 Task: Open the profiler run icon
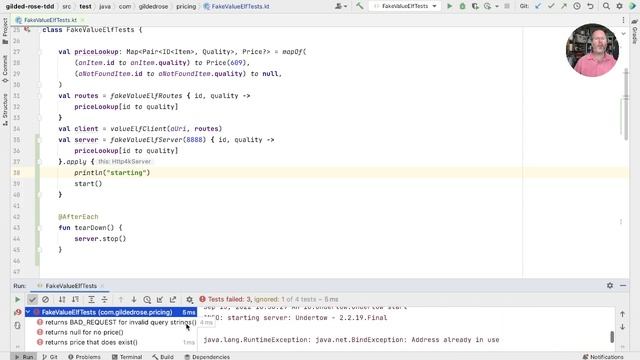pos(487,6)
